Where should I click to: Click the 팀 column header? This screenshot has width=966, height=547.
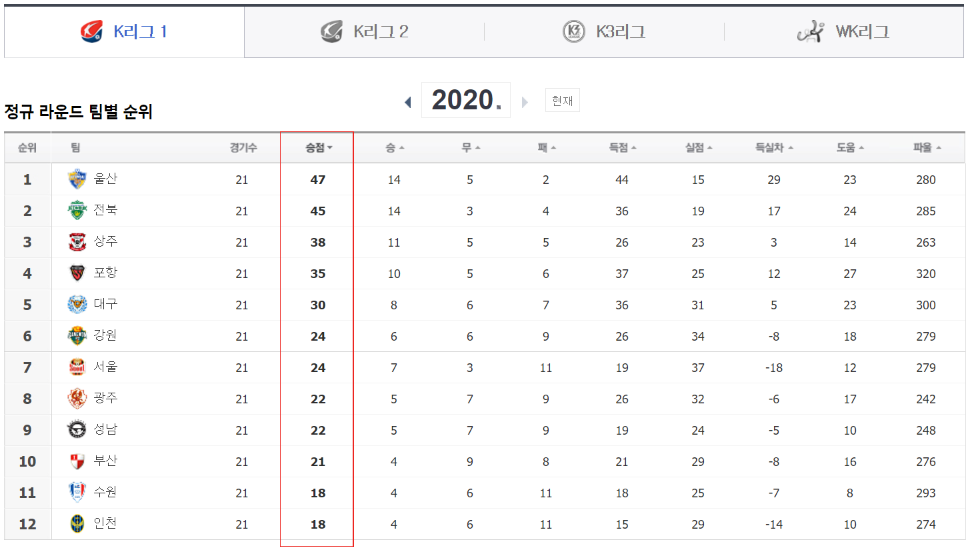[x=75, y=148]
